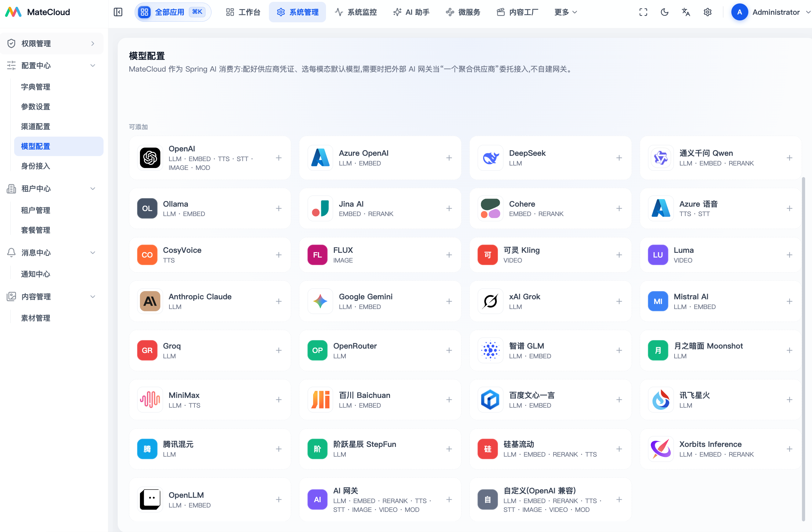Click the OpenLLM logo
812x532 pixels.
click(x=150, y=500)
